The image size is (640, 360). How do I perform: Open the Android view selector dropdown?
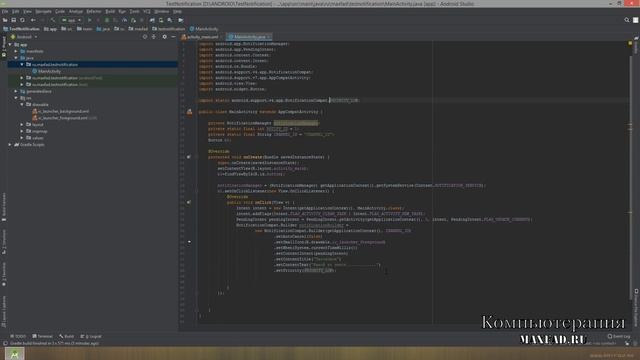pos(24,37)
